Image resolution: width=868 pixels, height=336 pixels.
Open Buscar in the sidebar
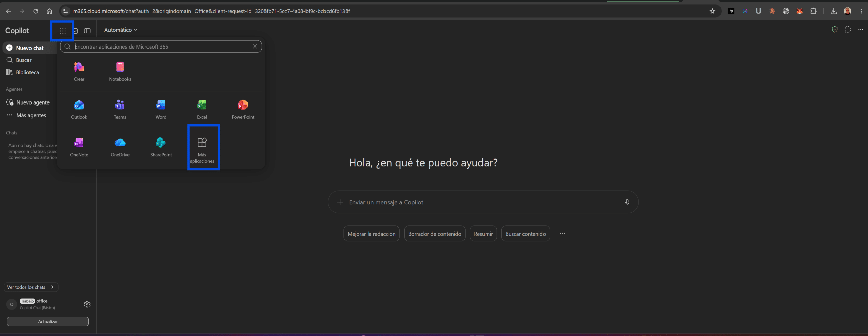[23, 60]
